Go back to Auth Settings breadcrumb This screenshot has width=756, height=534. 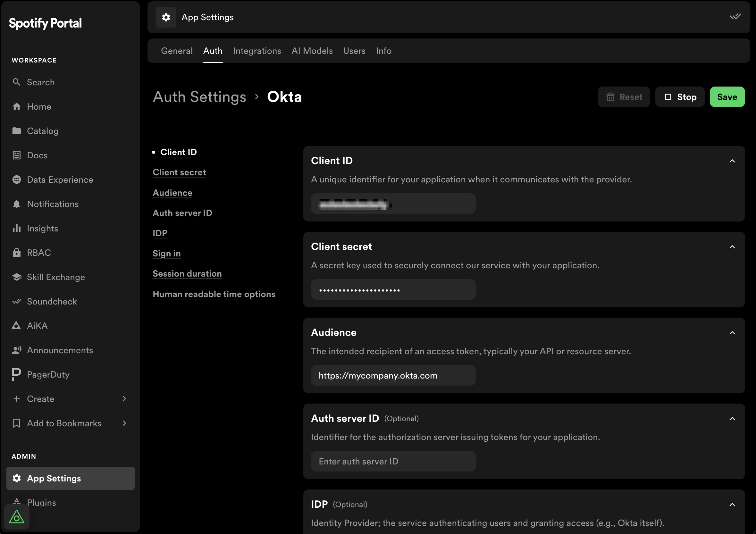click(199, 97)
